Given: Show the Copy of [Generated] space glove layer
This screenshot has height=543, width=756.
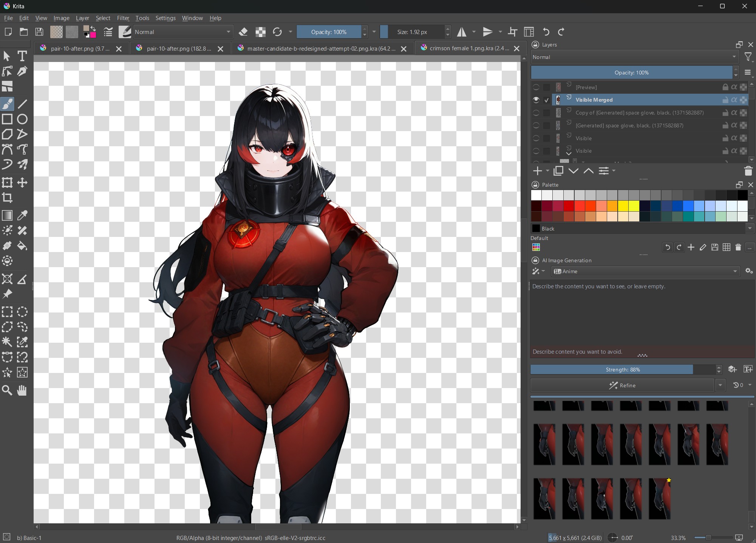Looking at the screenshot, I should point(536,113).
